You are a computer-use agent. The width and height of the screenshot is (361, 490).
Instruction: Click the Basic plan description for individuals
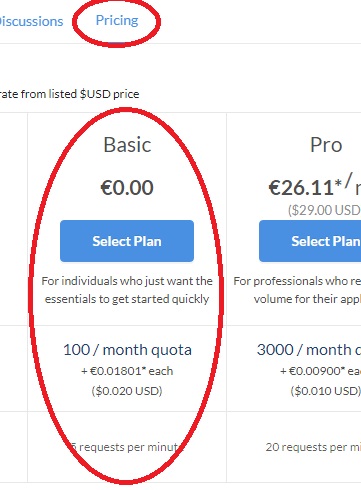coord(127,290)
